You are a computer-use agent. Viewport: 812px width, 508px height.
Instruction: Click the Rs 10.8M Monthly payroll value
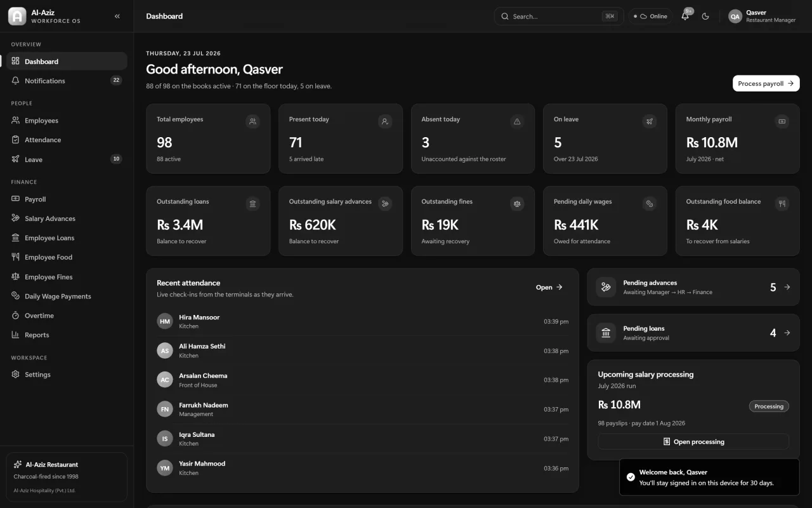tap(712, 142)
